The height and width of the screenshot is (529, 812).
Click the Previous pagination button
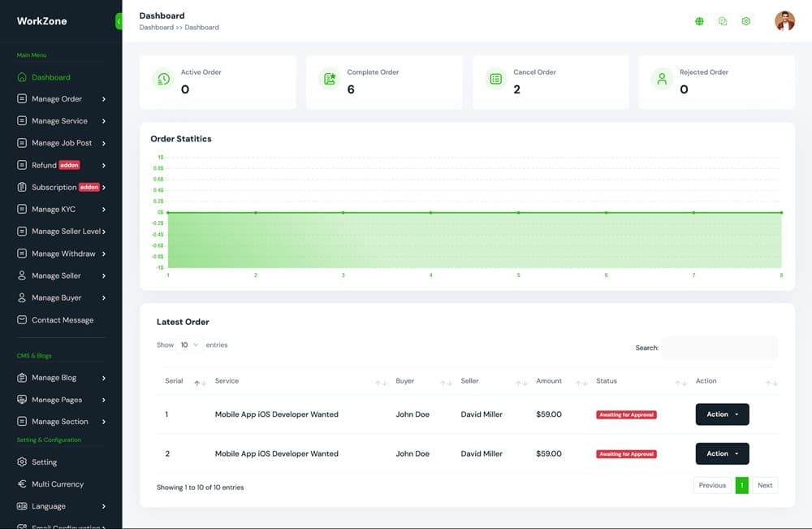pyautogui.click(x=712, y=485)
